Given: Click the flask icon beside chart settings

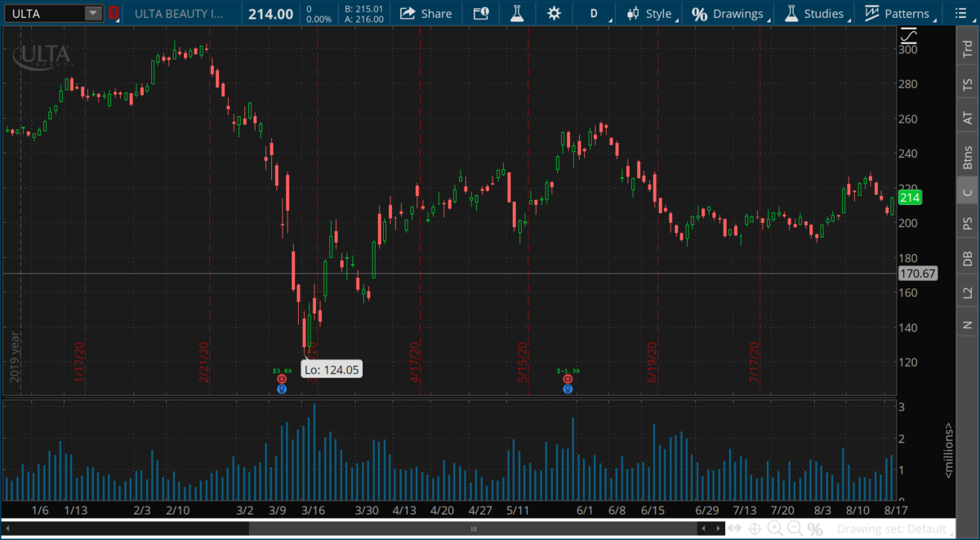Looking at the screenshot, I should pyautogui.click(x=518, y=13).
